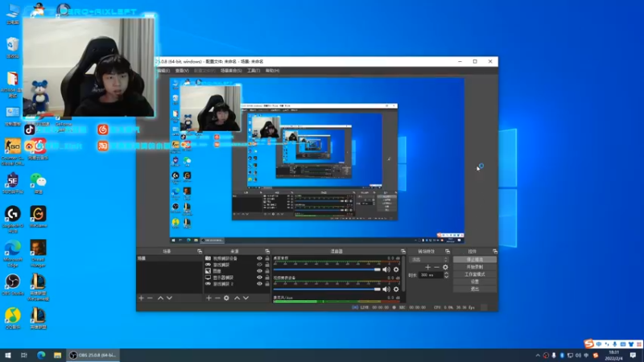The width and height of the screenshot is (644, 362).
Task: Pop out the 转场特效 transitions dock panel
Action: click(x=448, y=251)
